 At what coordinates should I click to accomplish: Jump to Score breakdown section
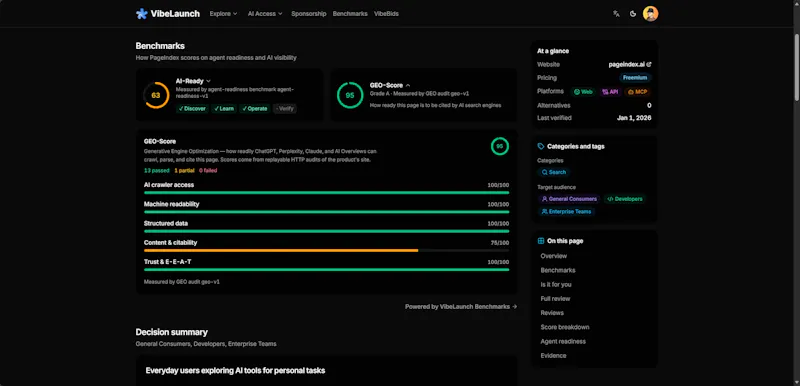click(565, 327)
